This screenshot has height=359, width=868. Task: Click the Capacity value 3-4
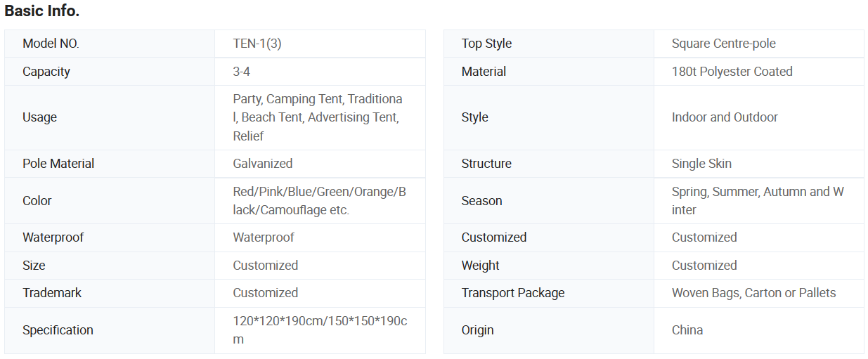[x=242, y=72]
